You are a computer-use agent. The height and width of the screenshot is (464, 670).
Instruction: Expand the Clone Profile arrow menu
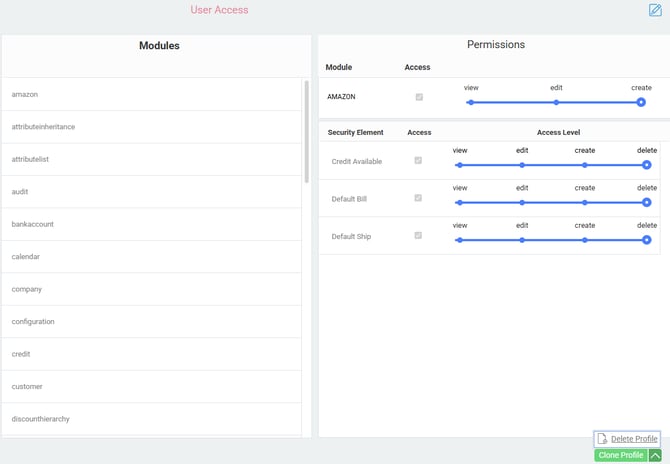655,456
